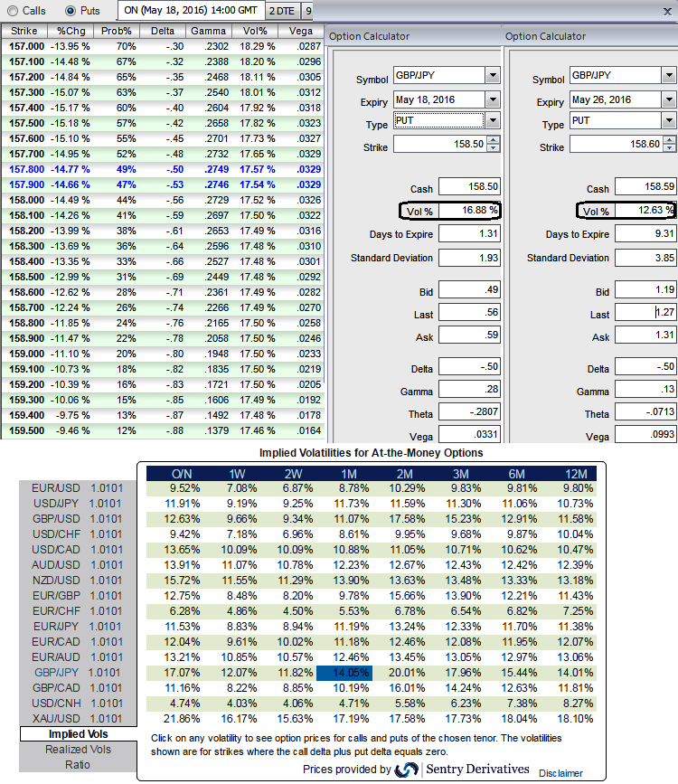Image resolution: width=678 pixels, height=784 pixels.
Task: Switch to the Ratio tab
Action: click(78, 765)
